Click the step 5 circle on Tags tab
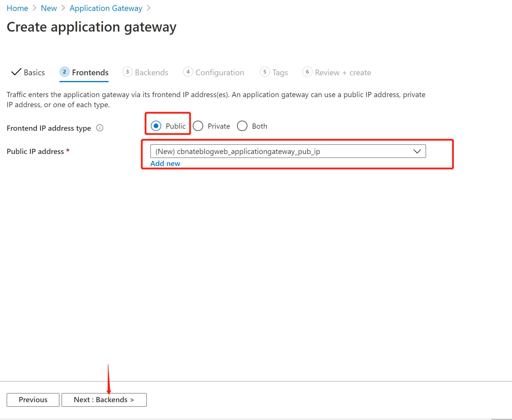Screen dimensions: 512x420 pyautogui.click(x=265, y=72)
